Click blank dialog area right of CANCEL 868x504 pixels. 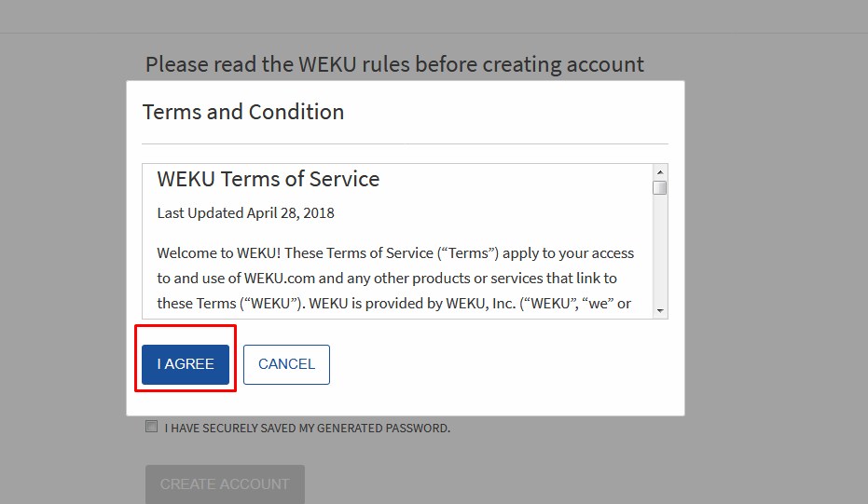503,365
